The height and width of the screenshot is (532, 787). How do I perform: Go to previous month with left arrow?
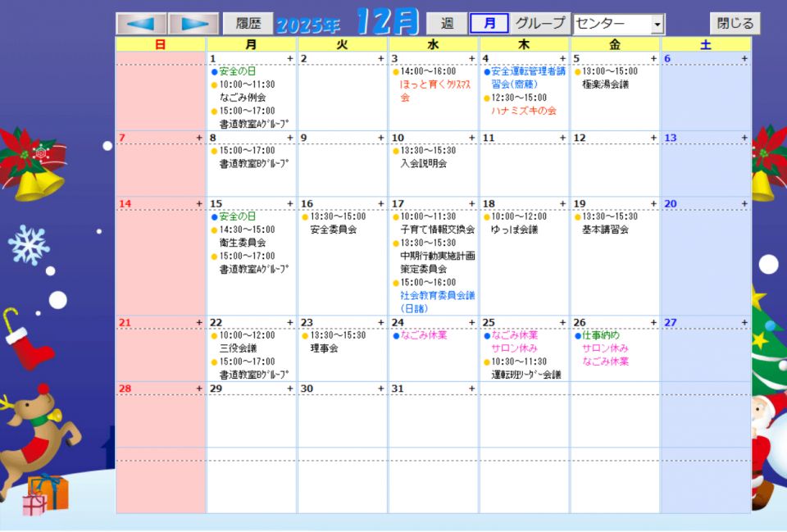point(141,24)
